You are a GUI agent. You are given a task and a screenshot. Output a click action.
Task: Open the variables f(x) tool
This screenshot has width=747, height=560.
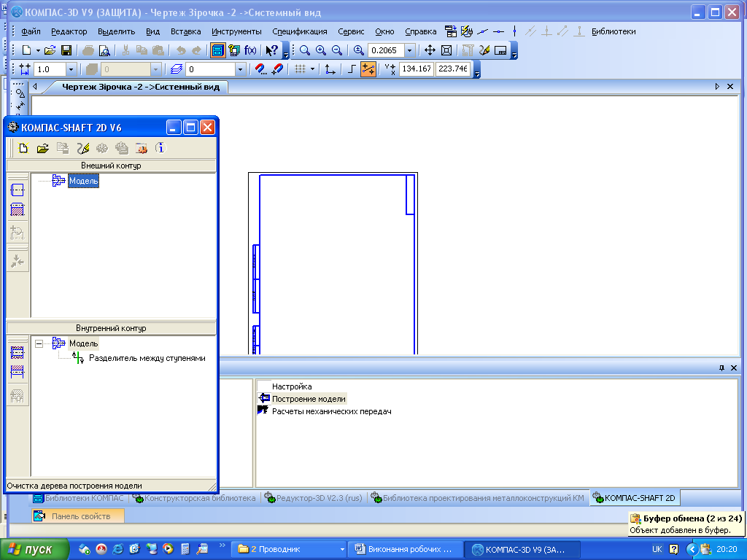(250, 50)
